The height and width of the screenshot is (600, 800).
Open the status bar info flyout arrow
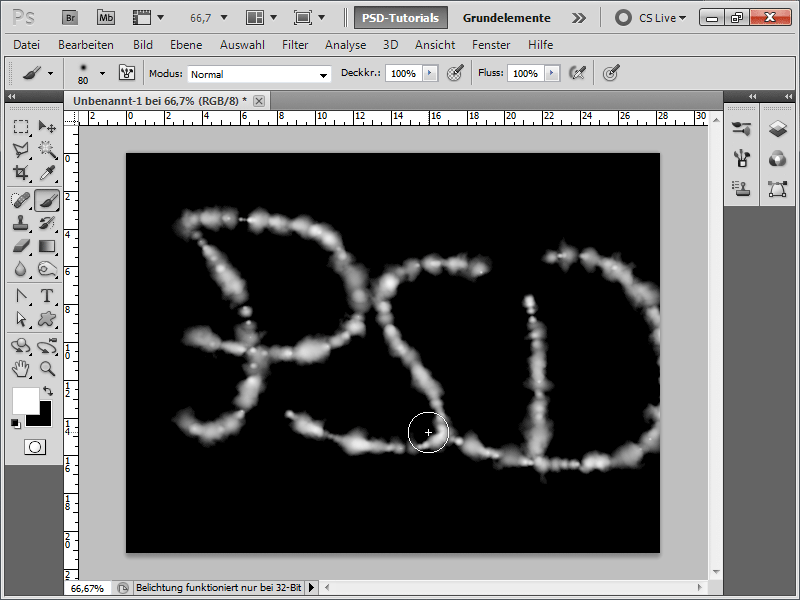[311, 588]
